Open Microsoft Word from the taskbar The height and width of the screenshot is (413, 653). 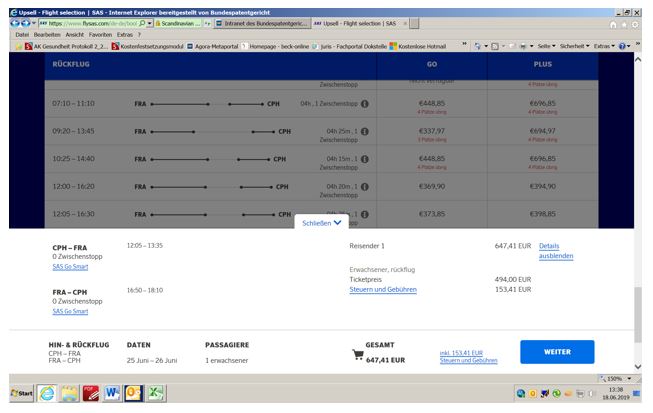pos(112,393)
